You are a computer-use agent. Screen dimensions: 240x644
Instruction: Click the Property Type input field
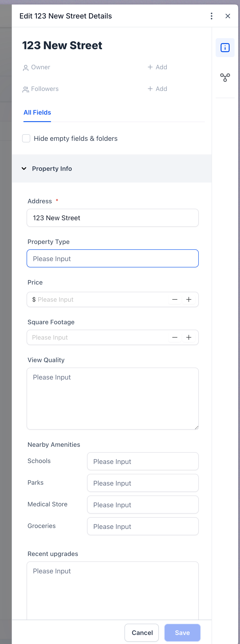tap(113, 258)
